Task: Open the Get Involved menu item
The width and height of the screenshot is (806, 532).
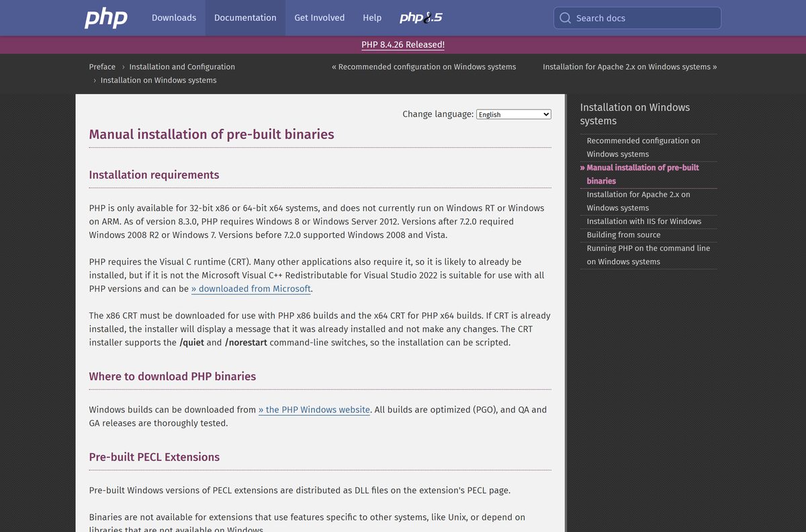Action: [x=320, y=18]
